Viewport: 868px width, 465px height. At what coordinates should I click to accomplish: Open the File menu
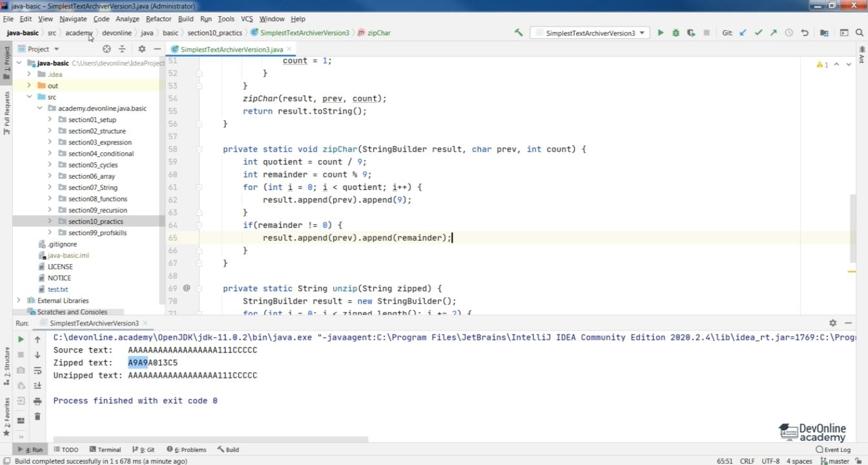coord(8,19)
